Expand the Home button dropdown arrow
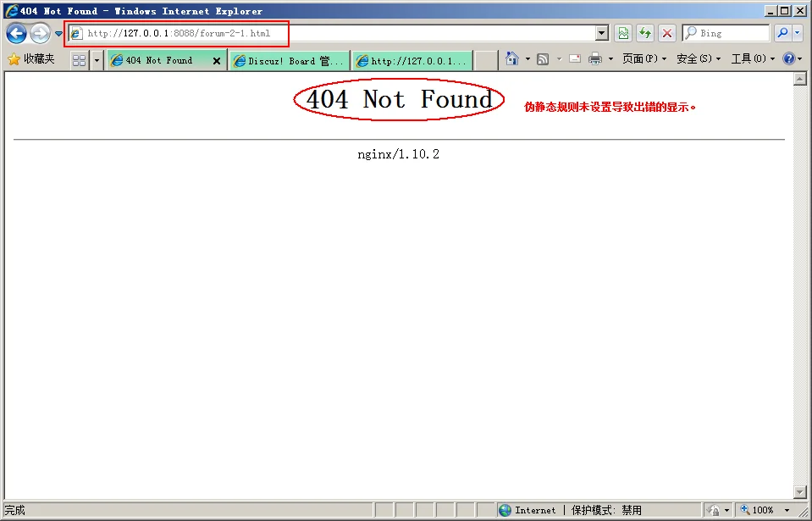 point(528,59)
